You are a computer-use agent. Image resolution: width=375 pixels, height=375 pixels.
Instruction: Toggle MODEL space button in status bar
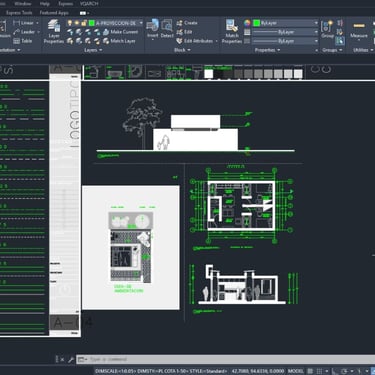[x=296, y=371]
